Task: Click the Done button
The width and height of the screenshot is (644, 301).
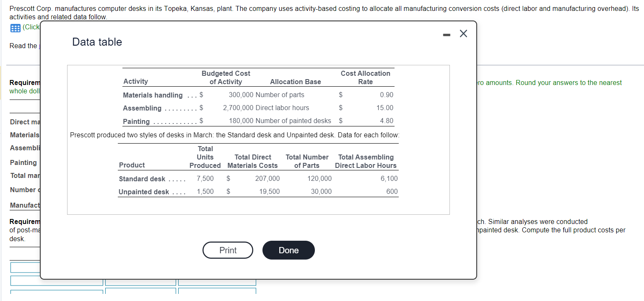Action: (x=288, y=250)
